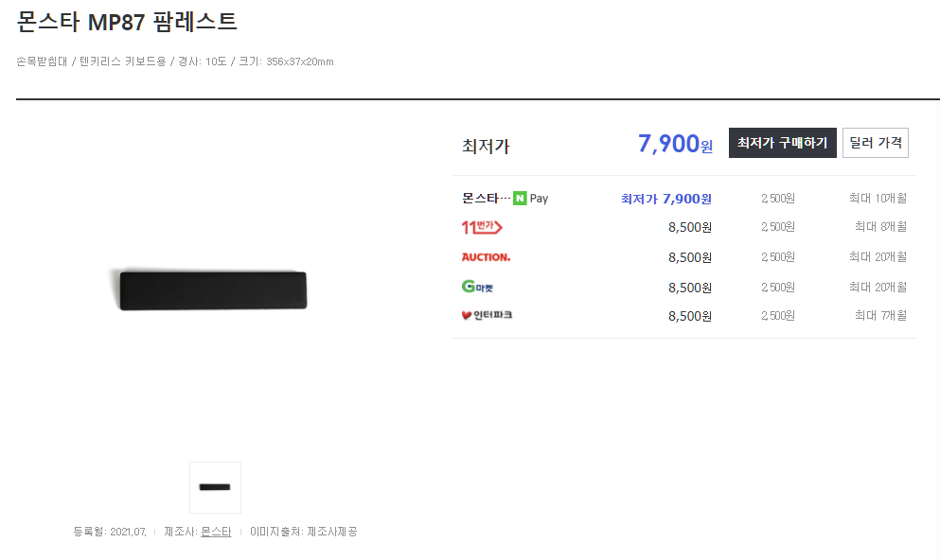Click the 텐키리스 키보드용 spec text

pos(122,61)
